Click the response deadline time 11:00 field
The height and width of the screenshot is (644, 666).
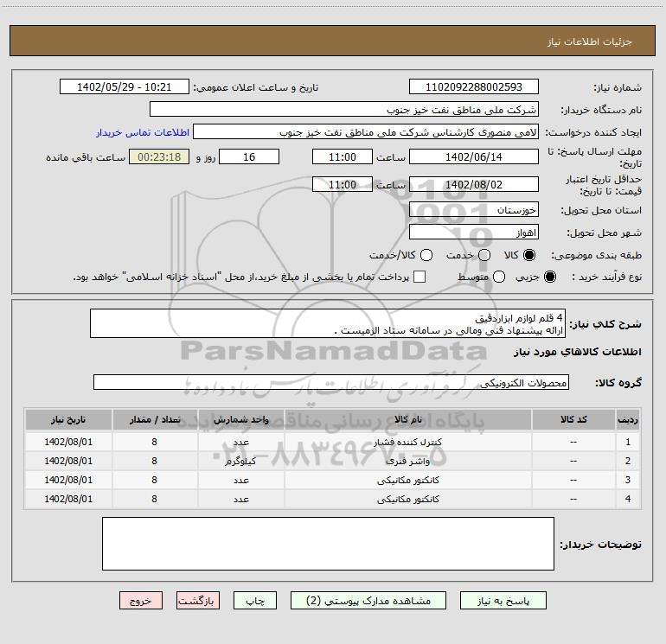click(343, 156)
